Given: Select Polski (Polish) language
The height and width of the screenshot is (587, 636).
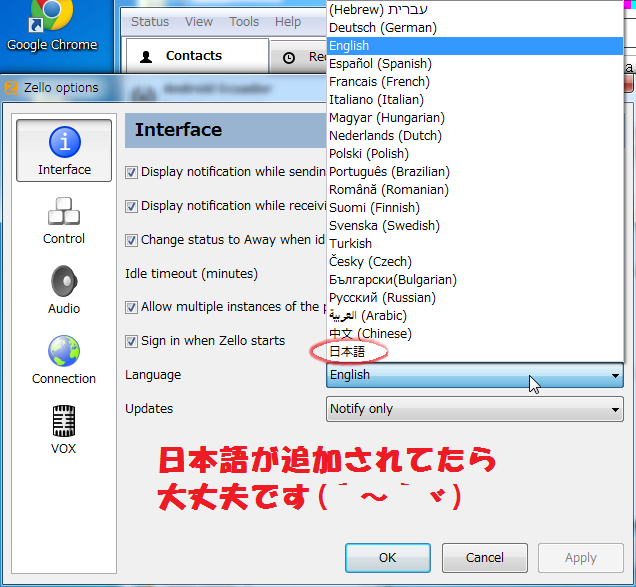Looking at the screenshot, I should coord(475,154).
